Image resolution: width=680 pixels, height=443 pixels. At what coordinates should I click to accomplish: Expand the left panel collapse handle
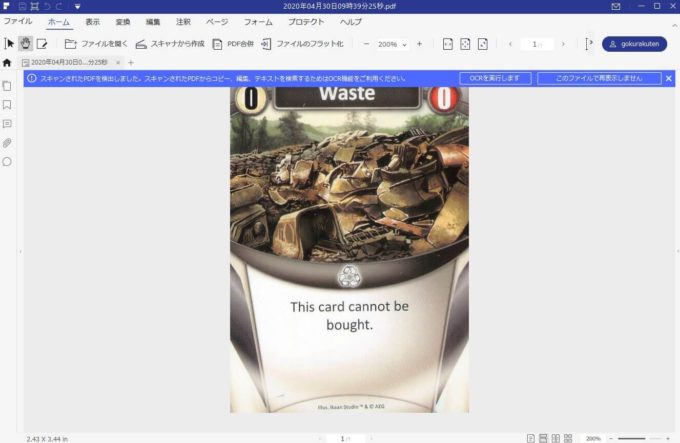[x=20, y=251]
